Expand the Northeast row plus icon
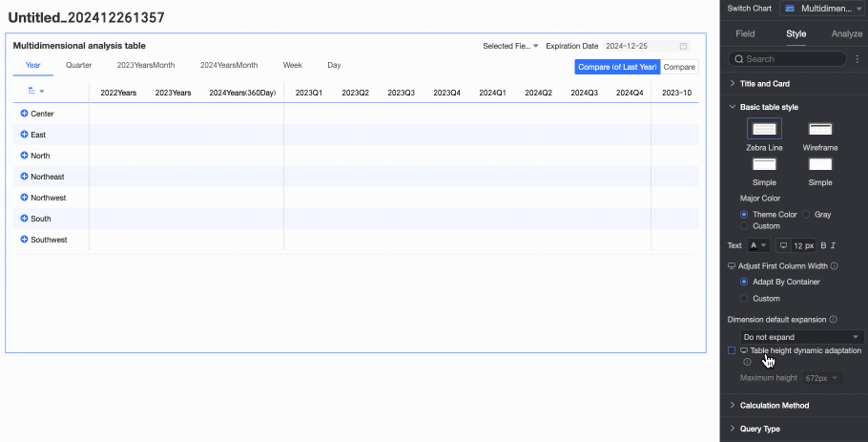Image resolution: width=868 pixels, height=442 pixels. [24, 177]
